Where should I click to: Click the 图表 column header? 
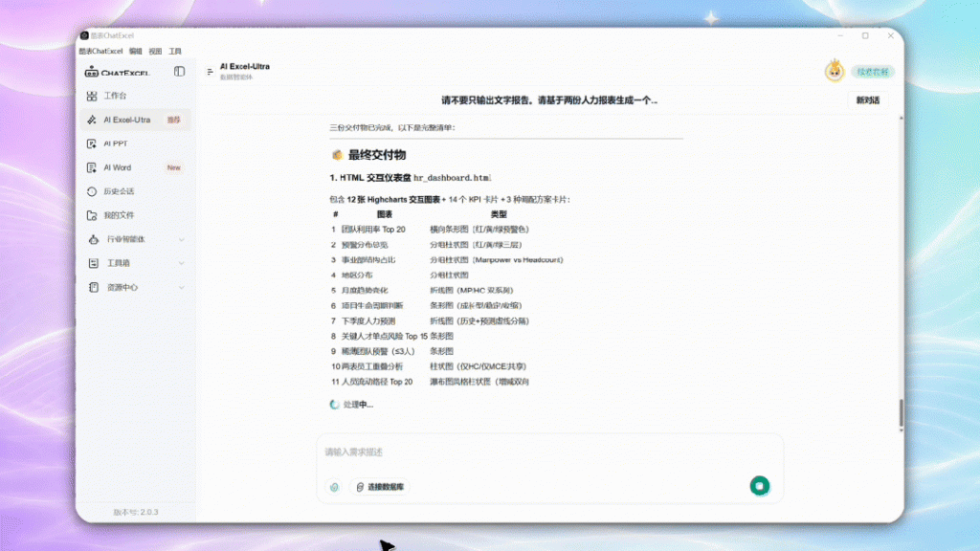385,214
